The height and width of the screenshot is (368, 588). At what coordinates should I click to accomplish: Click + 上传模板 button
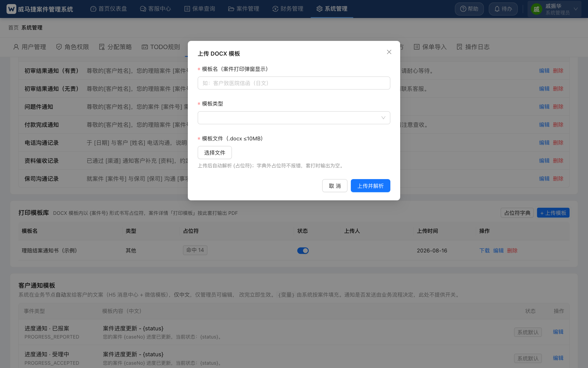553,213
